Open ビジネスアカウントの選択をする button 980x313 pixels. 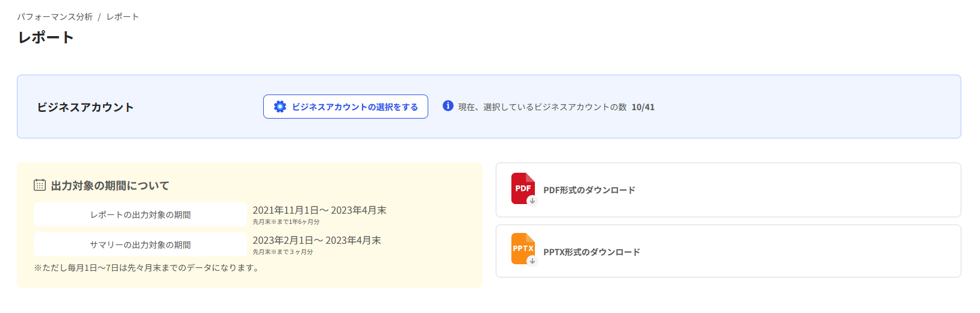pos(346,107)
